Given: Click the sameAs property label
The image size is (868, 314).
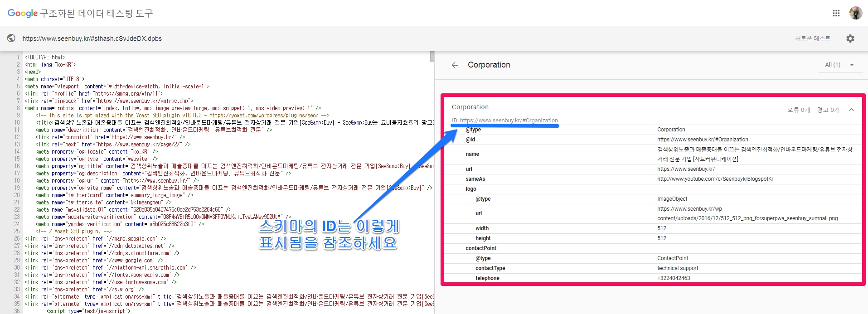Looking at the screenshot, I should (x=475, y=179).
